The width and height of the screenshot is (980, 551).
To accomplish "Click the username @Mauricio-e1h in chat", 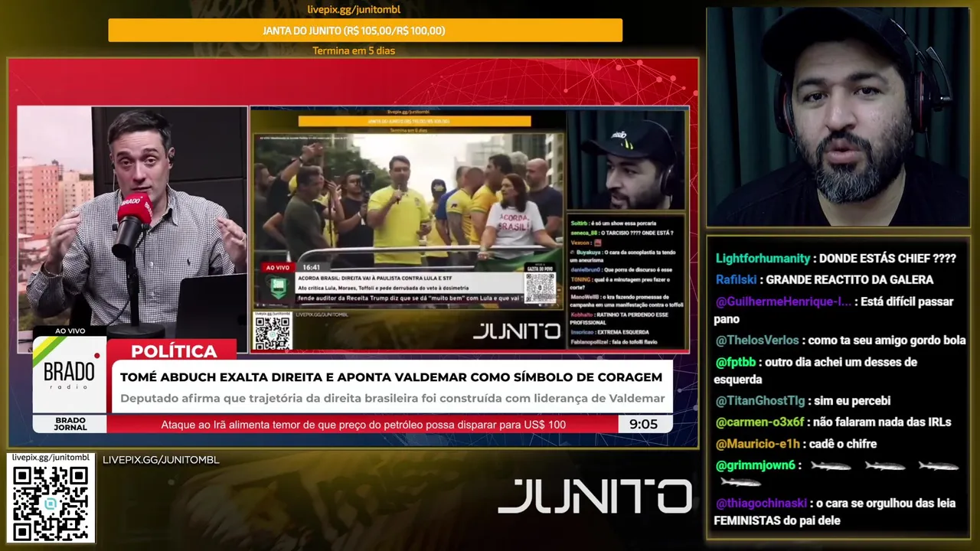I will coord(757,444).
